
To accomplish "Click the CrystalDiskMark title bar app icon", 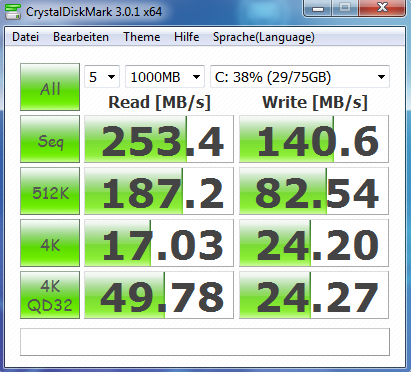I will pyautogui.click(x=13, y=12).
